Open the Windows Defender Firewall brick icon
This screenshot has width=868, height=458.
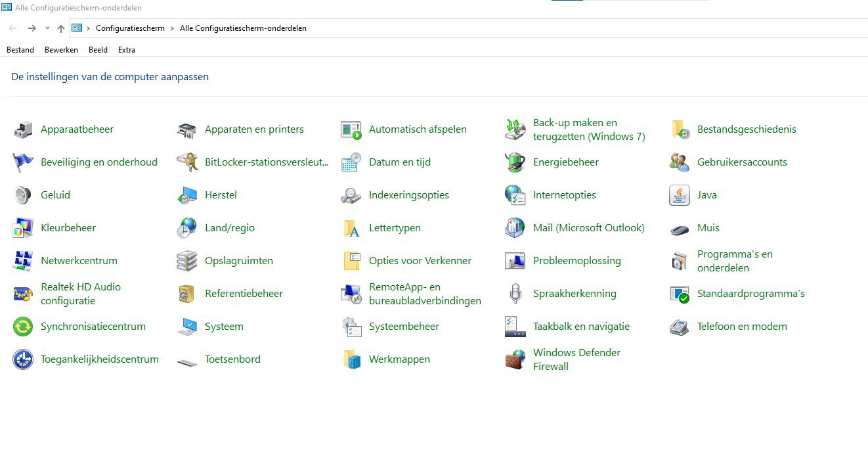pos(515,359)
